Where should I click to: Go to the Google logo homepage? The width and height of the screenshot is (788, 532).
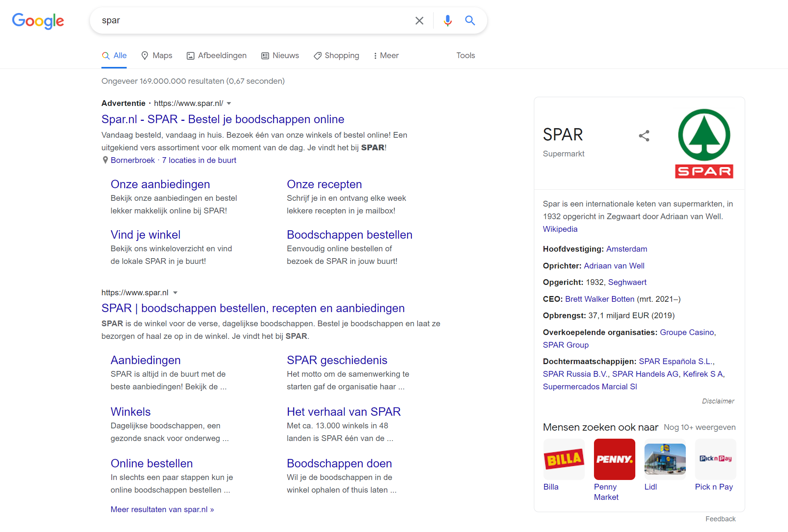tap(38, 21)
